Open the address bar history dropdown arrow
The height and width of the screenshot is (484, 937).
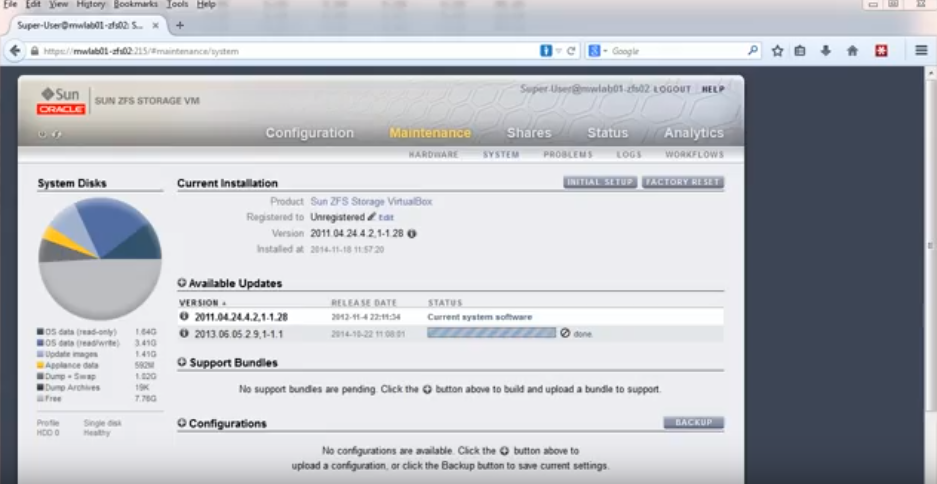pos(559,51)
